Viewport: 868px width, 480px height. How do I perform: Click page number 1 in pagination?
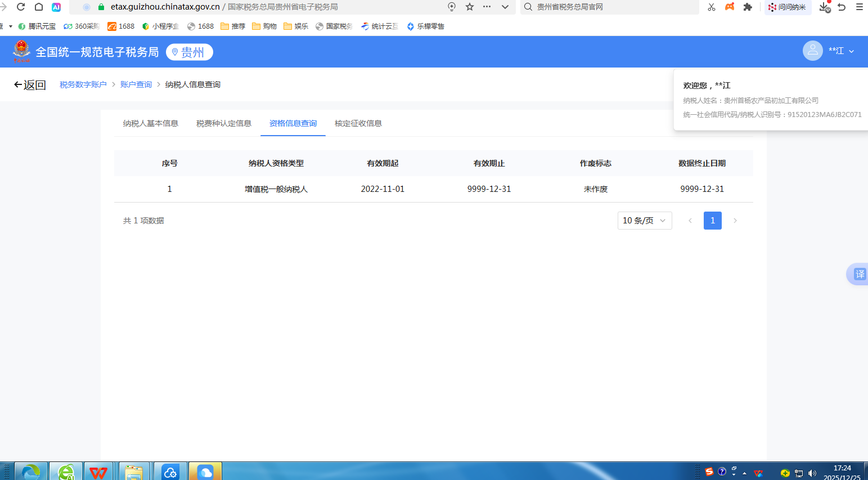712,221
